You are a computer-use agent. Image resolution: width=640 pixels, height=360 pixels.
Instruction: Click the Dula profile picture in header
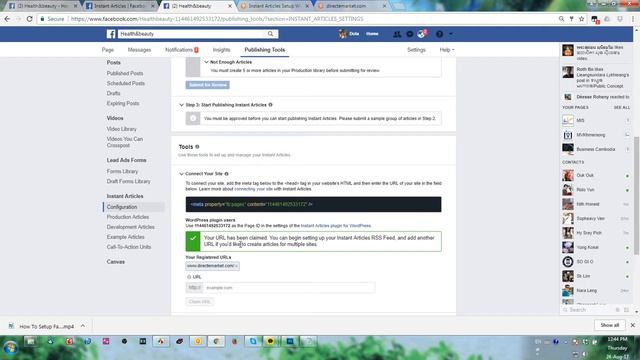342,34
